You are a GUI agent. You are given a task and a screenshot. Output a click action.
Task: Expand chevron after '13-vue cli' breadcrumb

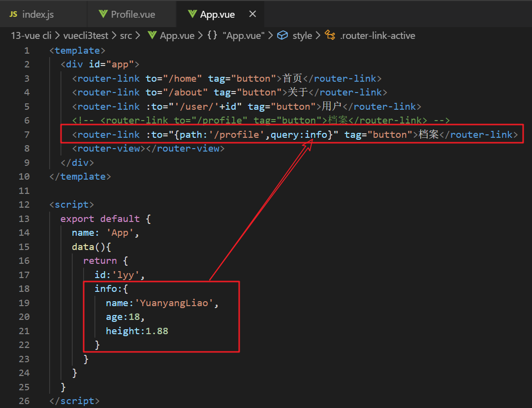58,35
